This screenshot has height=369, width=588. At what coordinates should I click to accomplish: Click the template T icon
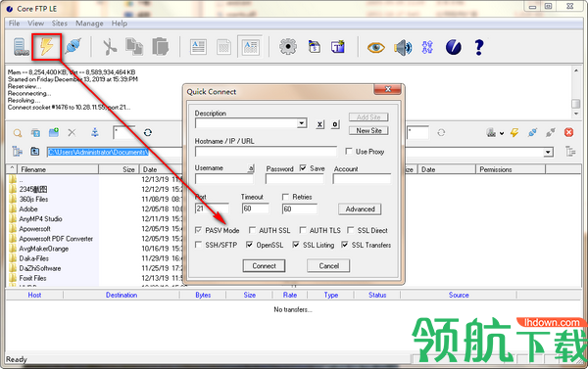tap(338, 47)
